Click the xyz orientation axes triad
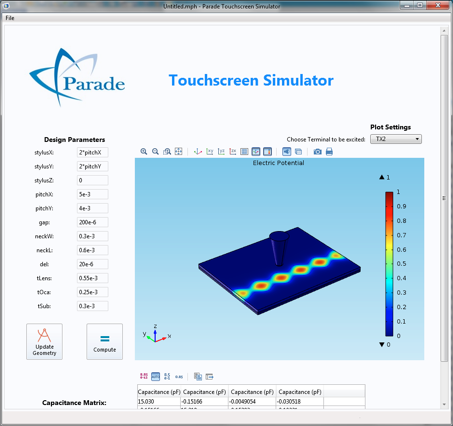This screenshot has width=453, height=426. pos(156,334)
